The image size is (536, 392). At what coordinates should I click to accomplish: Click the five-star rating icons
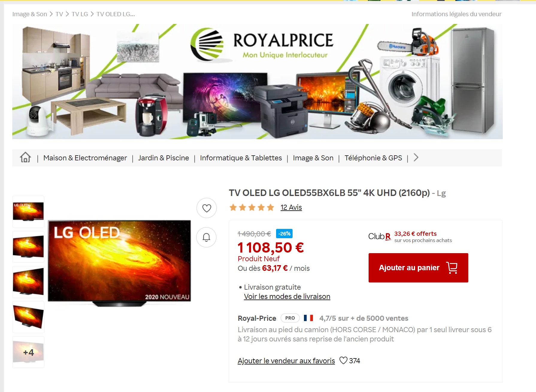click(252, 207)
